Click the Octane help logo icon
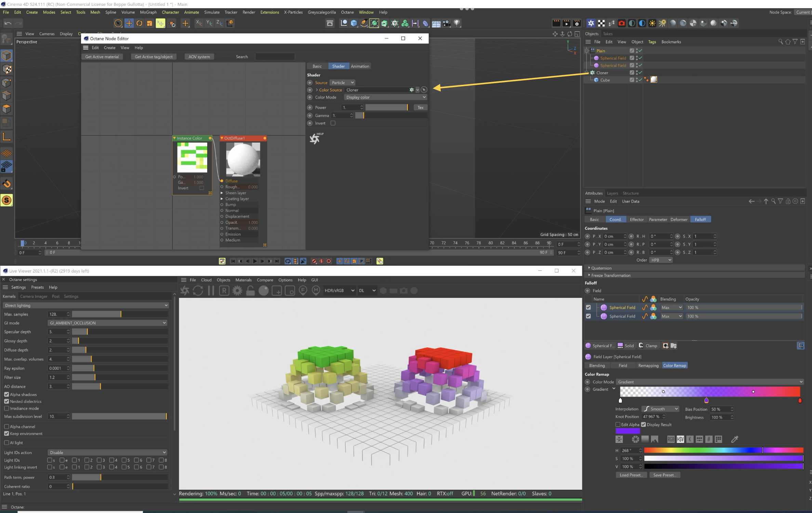The height and width of the screenshot is (513, 812). coord(315,138)
